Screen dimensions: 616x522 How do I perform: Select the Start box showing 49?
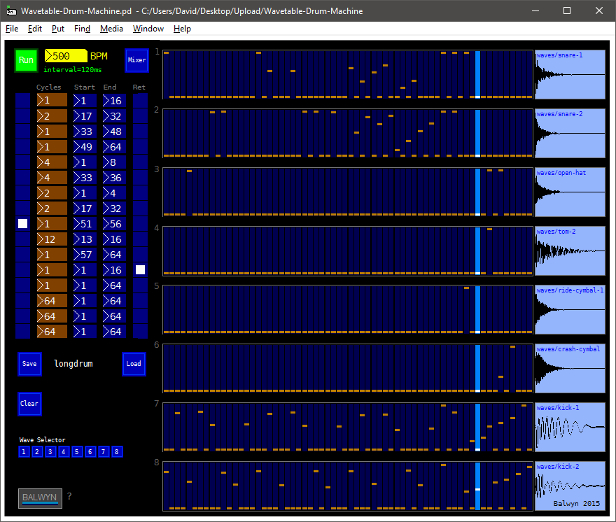tap(85, 147)
